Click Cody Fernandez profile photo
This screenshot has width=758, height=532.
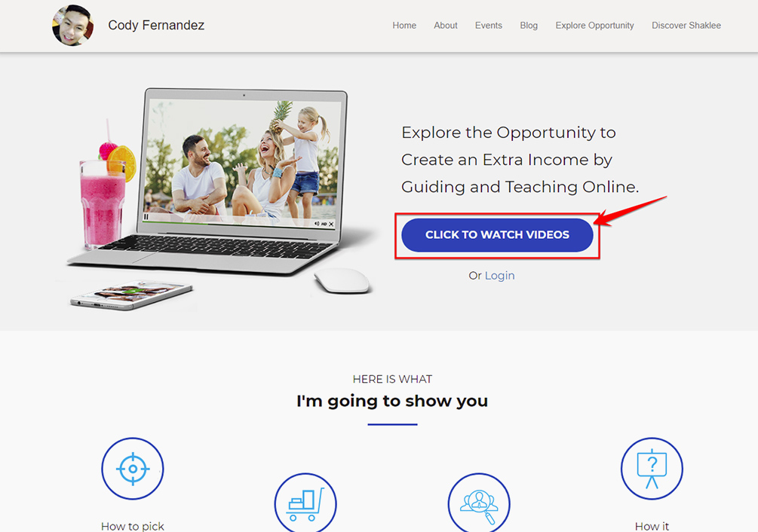(x=72, y=26)
